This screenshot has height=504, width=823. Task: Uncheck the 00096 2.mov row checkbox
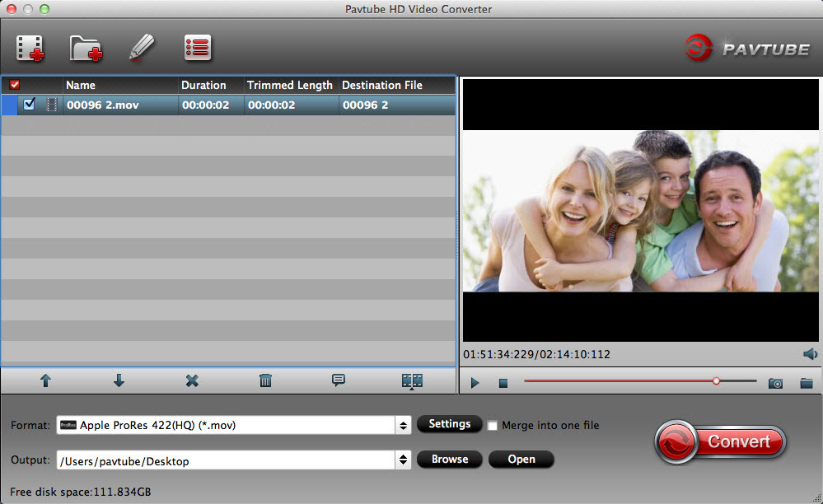[30, 104]
